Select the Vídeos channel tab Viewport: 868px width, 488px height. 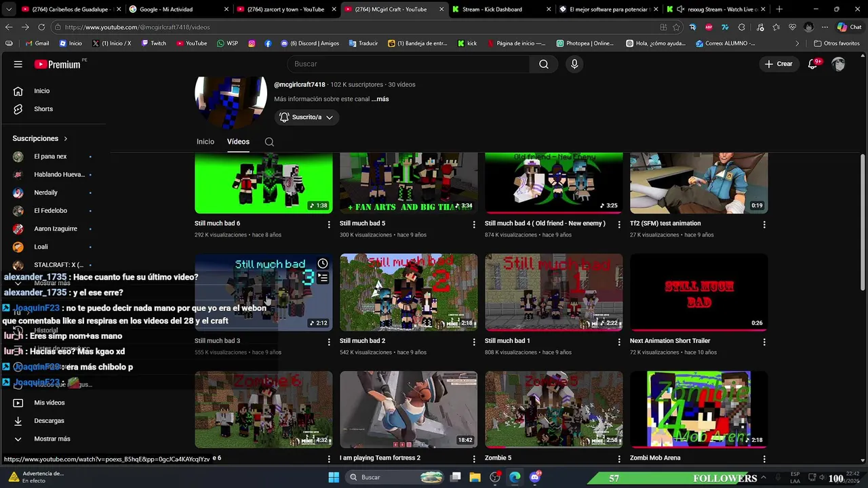click(238, 142)
